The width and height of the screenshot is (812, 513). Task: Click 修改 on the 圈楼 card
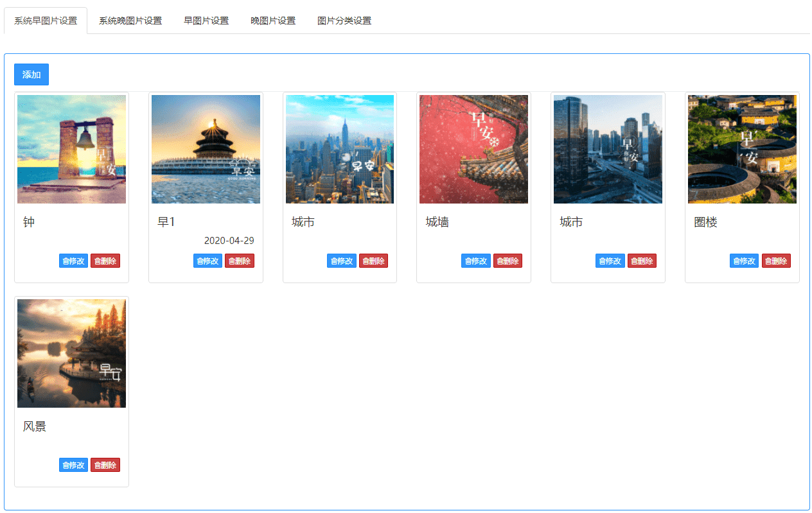pyautogui.click(x=744, y=261)
